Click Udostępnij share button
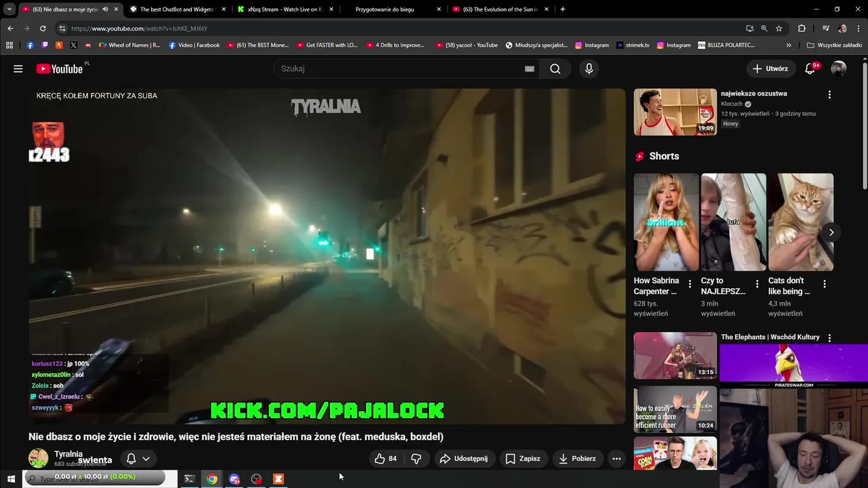This screenshot has height=488, width=868. [x=464, y=459]
